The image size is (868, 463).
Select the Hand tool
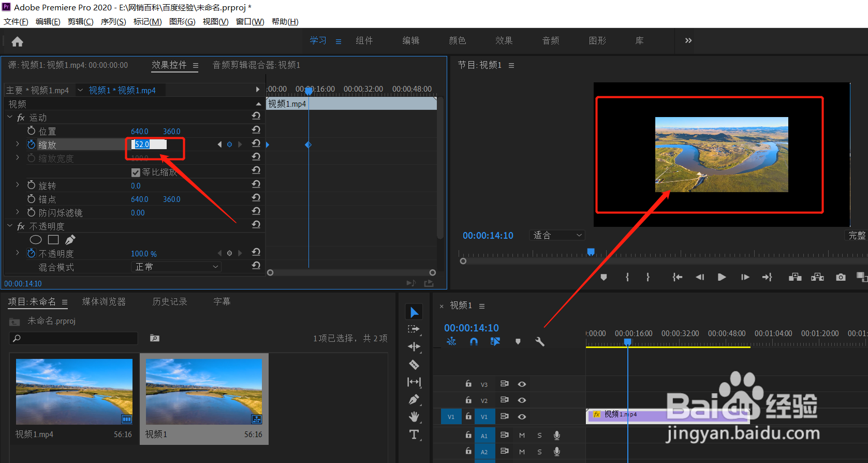click(414, 417)
